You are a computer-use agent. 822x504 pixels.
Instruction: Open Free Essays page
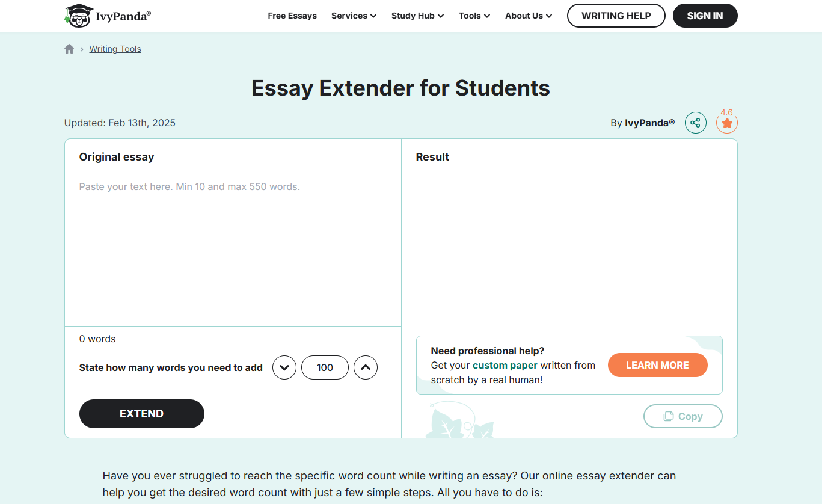(292, 16)
